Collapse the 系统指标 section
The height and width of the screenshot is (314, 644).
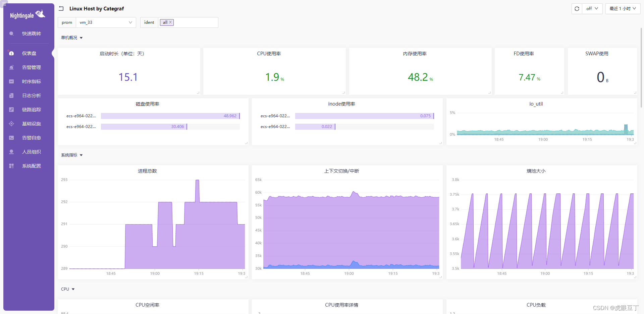[x=72, y=155]
